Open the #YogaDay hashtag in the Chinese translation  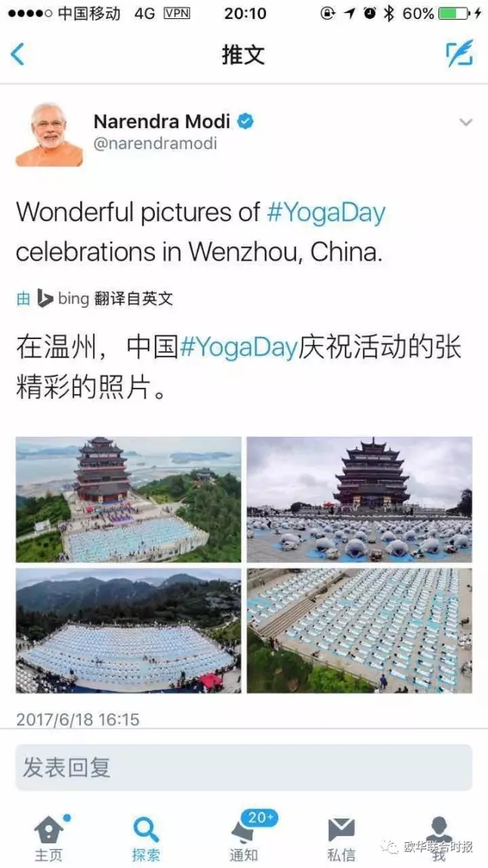(239, 348)
